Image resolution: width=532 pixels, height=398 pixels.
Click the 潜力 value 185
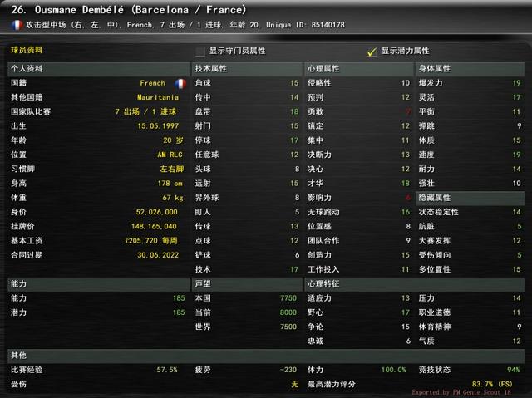point(179,312)
